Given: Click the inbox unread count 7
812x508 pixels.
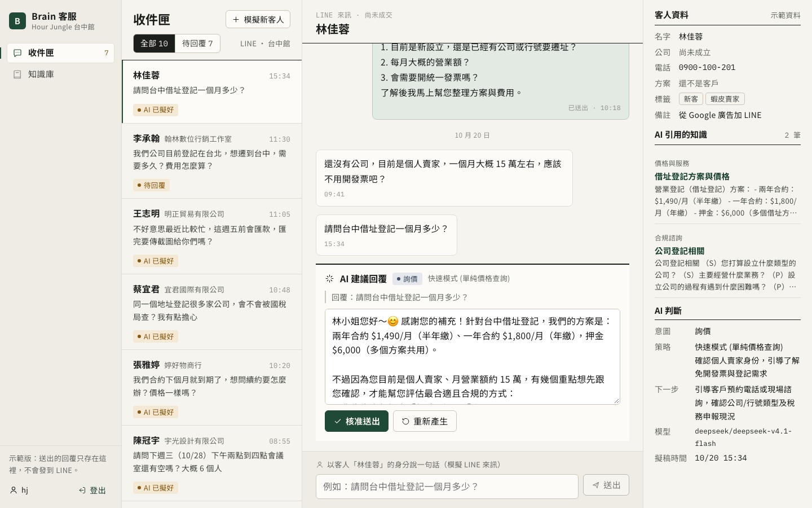Looking at the screenshot, I should click(107, 53).
